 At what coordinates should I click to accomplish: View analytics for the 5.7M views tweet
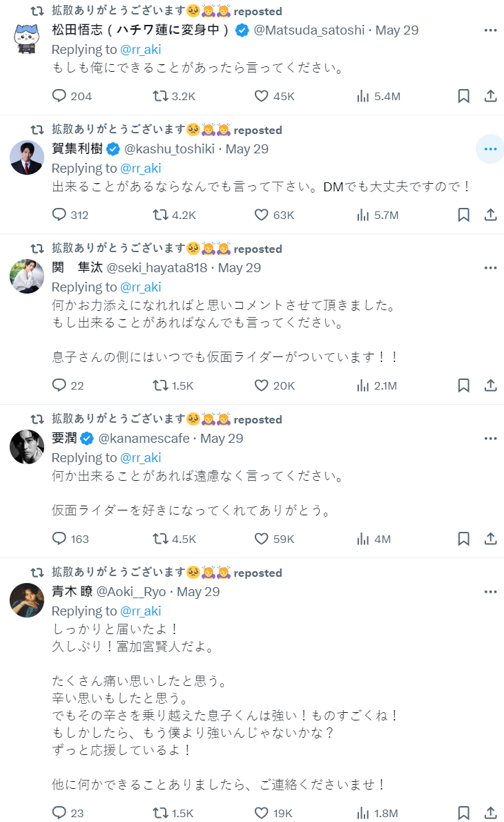tap(363, 215)
